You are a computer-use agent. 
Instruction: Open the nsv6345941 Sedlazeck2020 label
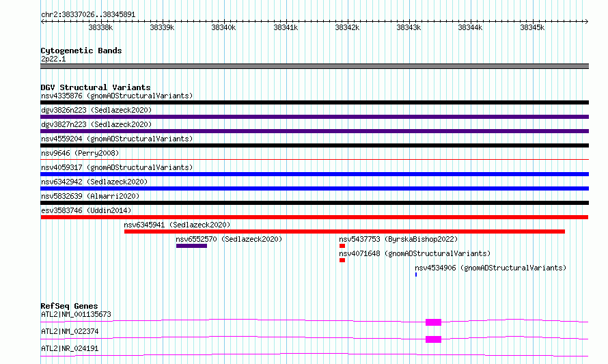[177, 225]
